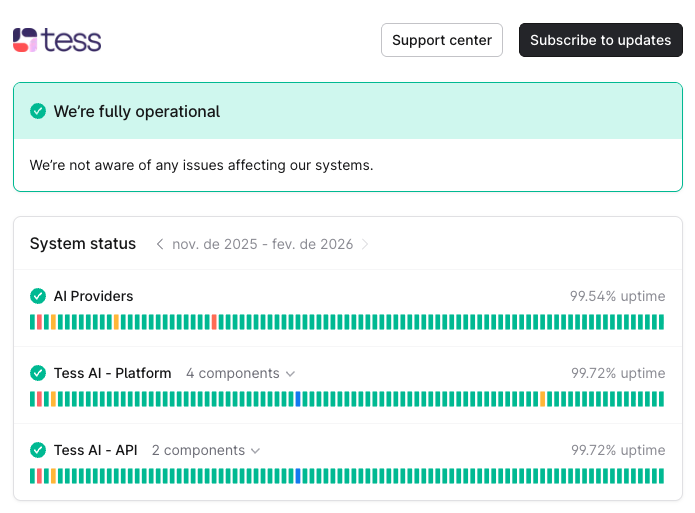Screen dimensions: 695x513
Task: Click Tess AI - API '99.72% uptime' value
Action: click(x=618, y=450)
